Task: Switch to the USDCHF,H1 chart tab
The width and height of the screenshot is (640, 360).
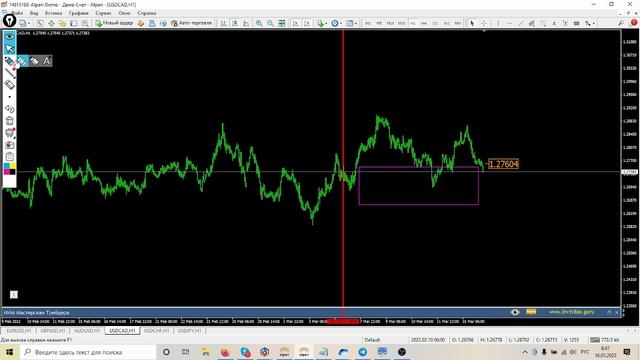Action: [x=156, y=331]
